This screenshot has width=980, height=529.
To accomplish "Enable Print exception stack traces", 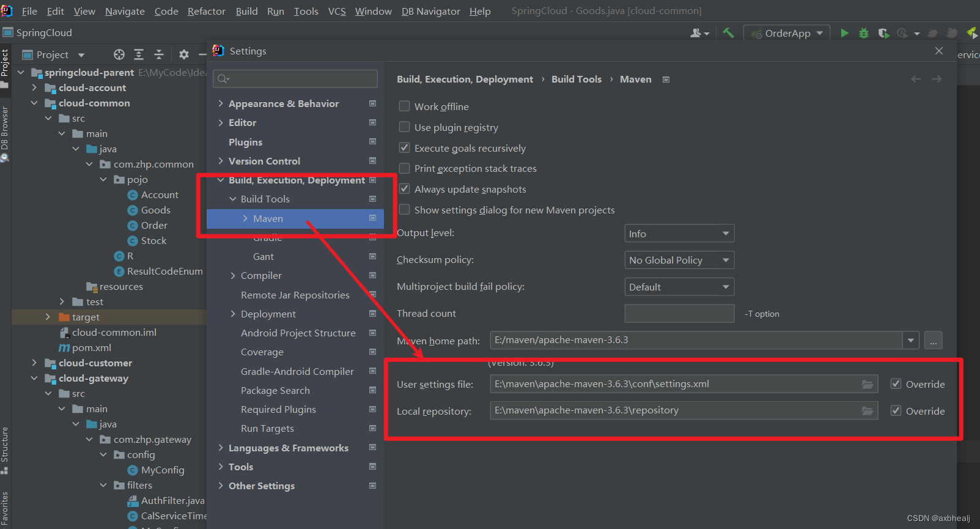I will point(404,168).
